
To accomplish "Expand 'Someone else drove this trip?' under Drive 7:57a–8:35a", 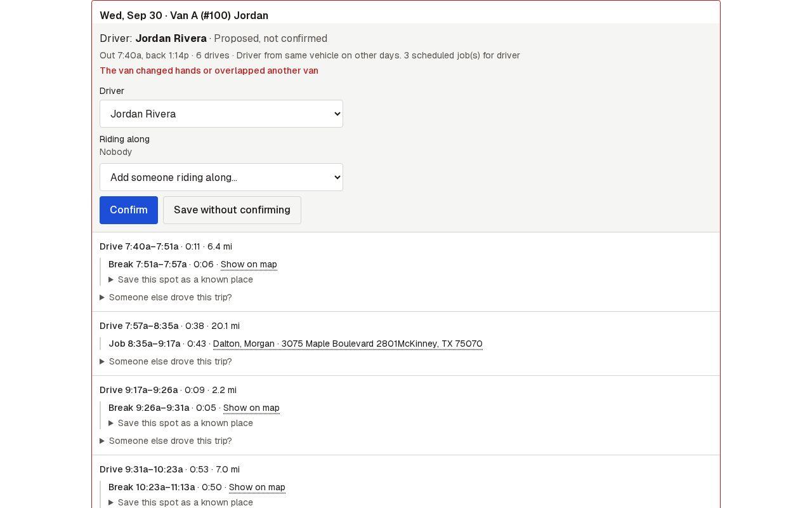I will click(166, 361).
